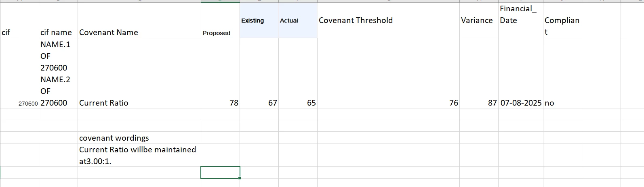
Task: Select the 'Covenant Threshold' header cell
Action: coord(388,21)
